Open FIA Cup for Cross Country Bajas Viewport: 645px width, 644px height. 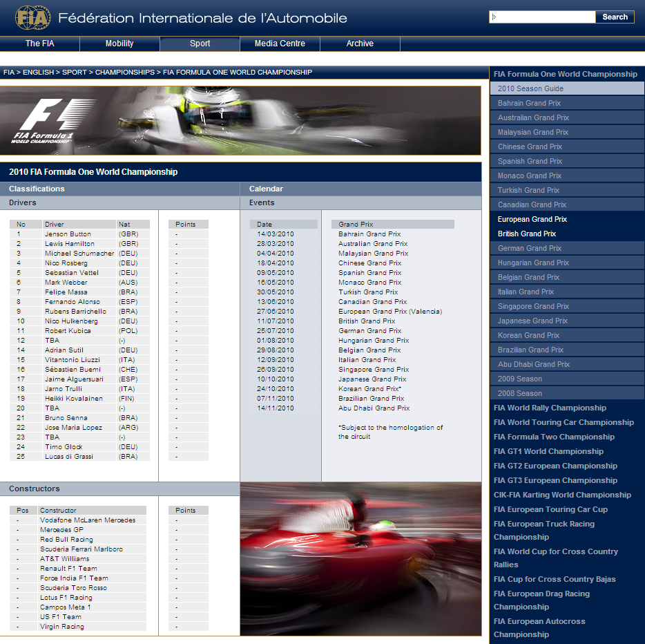(555, 579)
